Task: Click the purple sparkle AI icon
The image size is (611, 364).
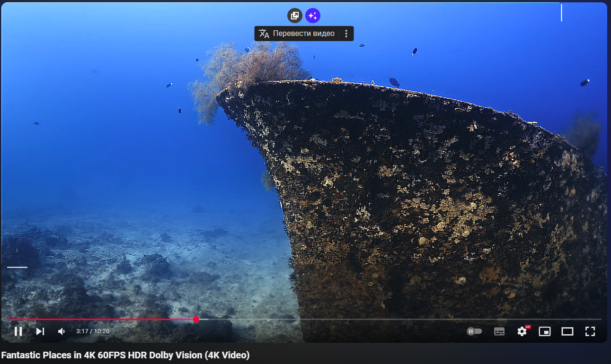Action: [312, 16]
